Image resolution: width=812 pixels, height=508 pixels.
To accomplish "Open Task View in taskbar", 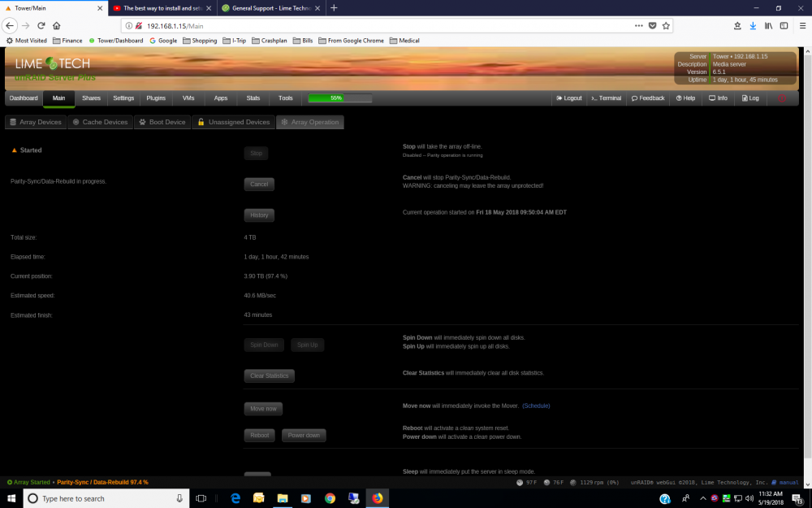I will (201, 498).
